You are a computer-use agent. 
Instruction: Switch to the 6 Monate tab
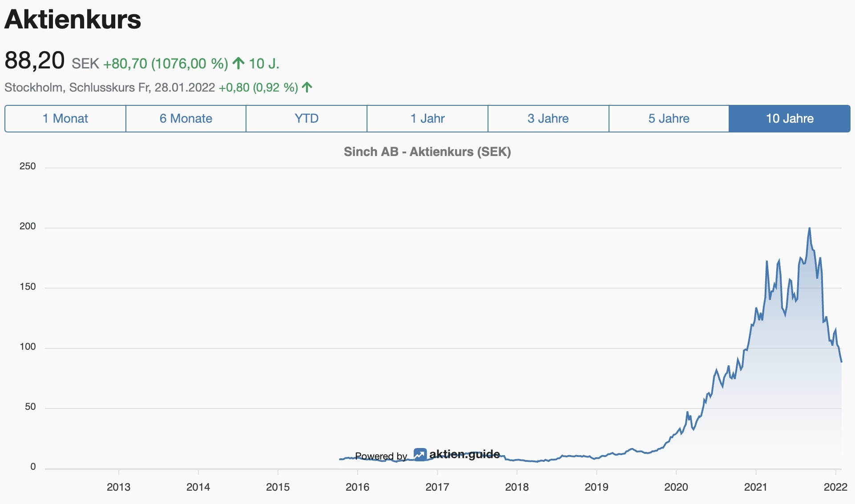[x=186, y=119]
